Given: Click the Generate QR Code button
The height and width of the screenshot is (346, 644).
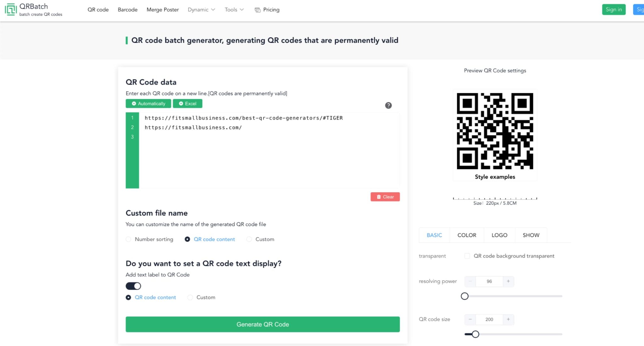Looking at the screenshot, I should [263, 324].
